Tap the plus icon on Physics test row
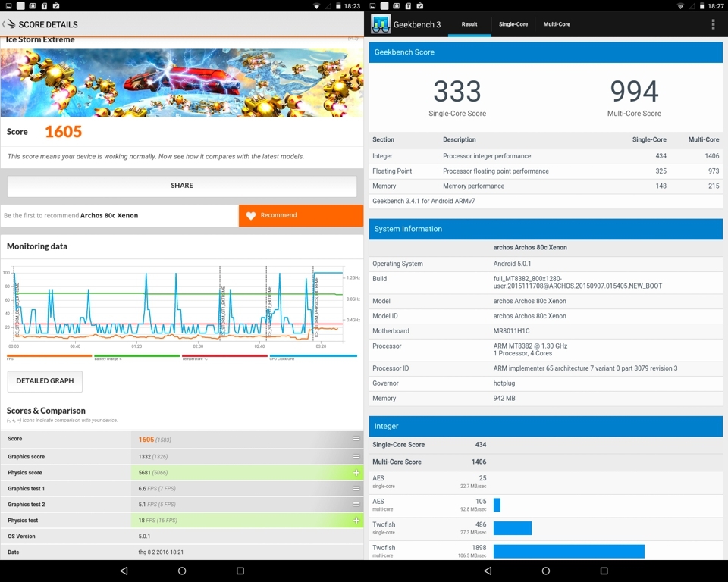This screenshot has width=728, height=582. tap(356, 521)
